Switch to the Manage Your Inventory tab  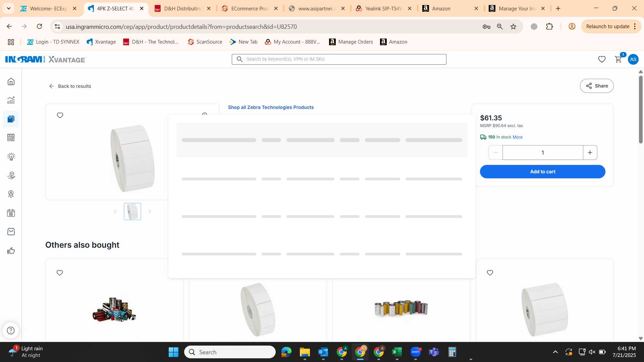[x=517, y=9]
